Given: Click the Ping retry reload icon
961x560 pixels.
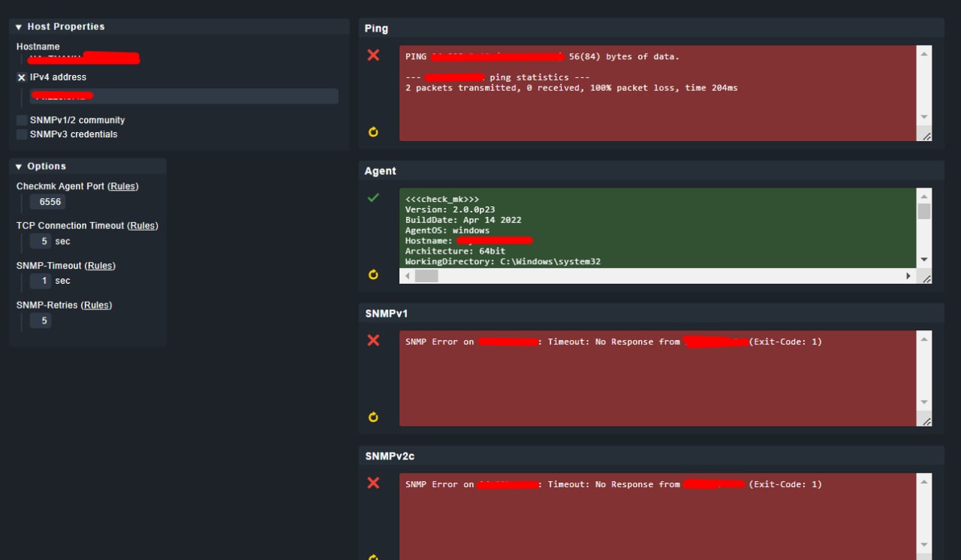Looking at the screenshot, I should pyautogui.click(x=373, y=132).
